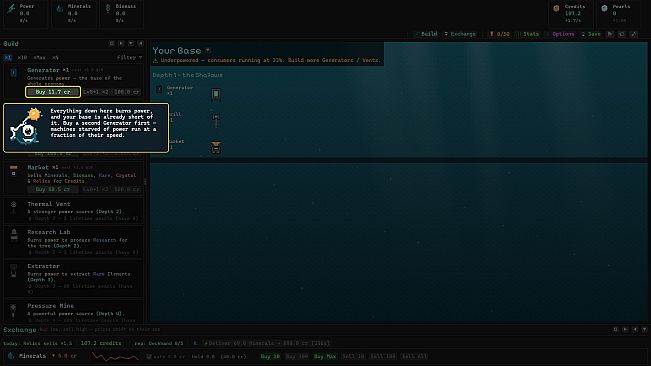Collapse the Build panel with down arrow
651x366 pixels.
131,43
